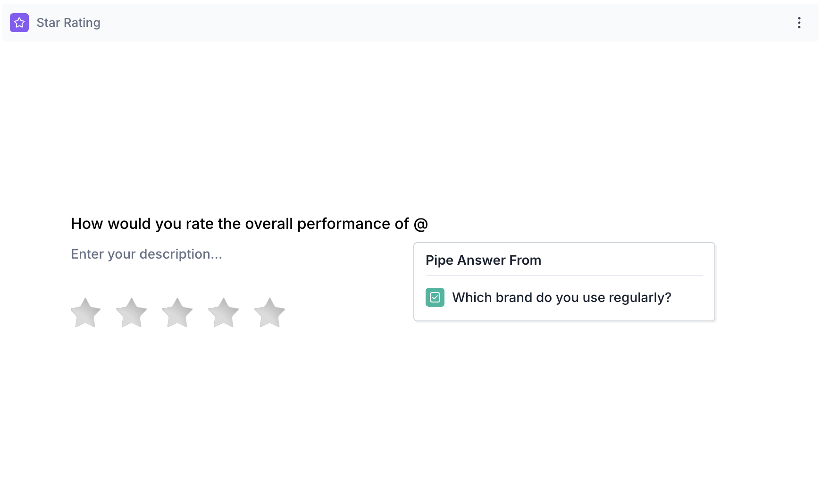821x504 pixels.
Task: Set rating with the fifth star
Action: point(269,312)
